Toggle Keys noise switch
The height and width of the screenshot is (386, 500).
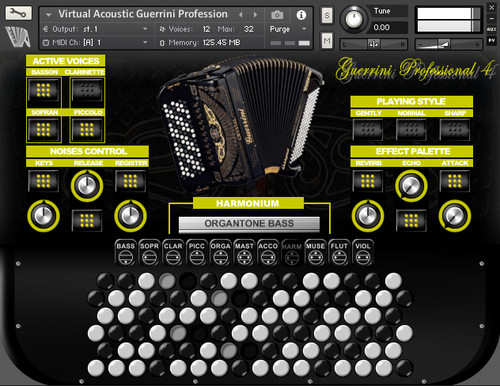43,181
